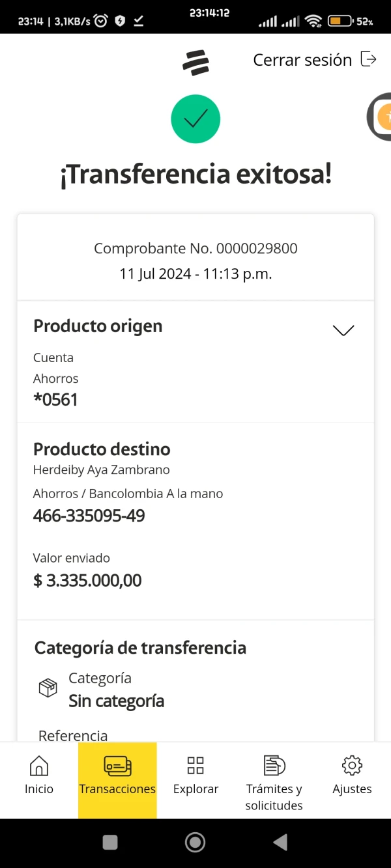Expand Producto origen chevron

[x=343, y=330]
